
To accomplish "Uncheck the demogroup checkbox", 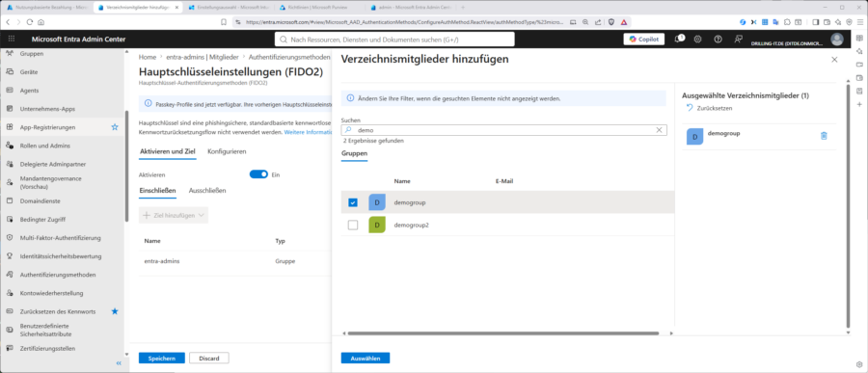I will [353, 202].
